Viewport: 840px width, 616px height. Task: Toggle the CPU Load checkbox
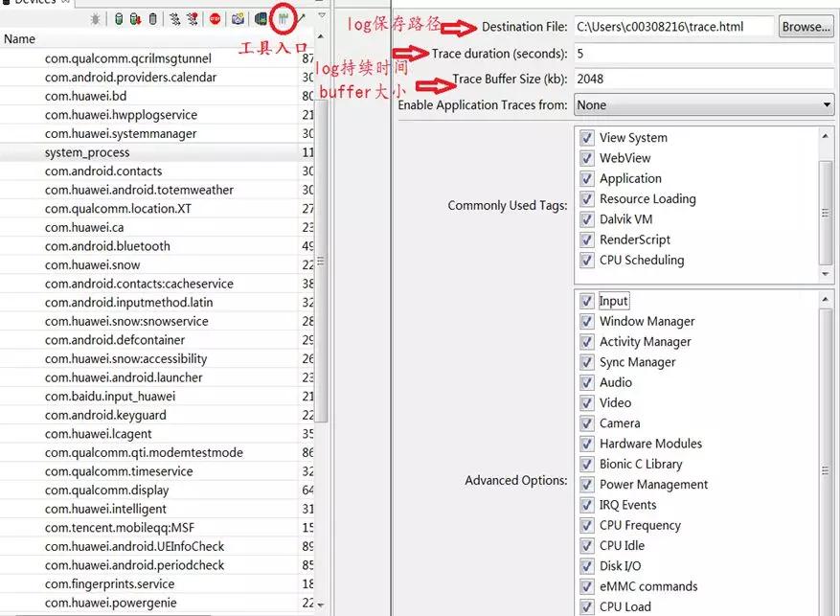tap(587, 606)
